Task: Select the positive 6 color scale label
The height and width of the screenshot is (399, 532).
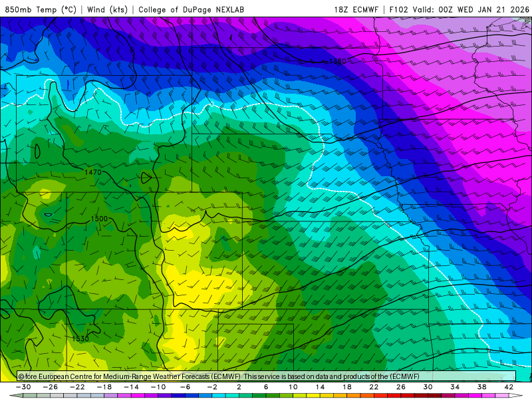Action: [x=266, y=387]
